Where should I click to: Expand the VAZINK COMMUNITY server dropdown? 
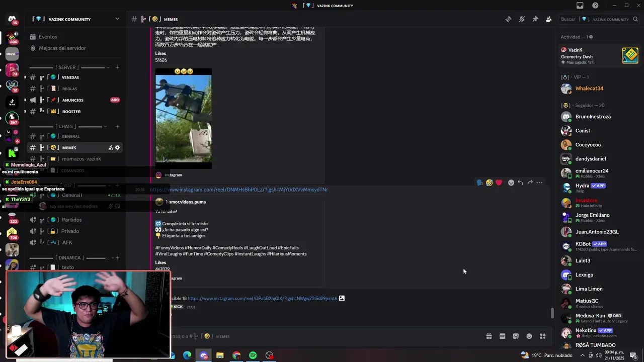click(117, 19)
